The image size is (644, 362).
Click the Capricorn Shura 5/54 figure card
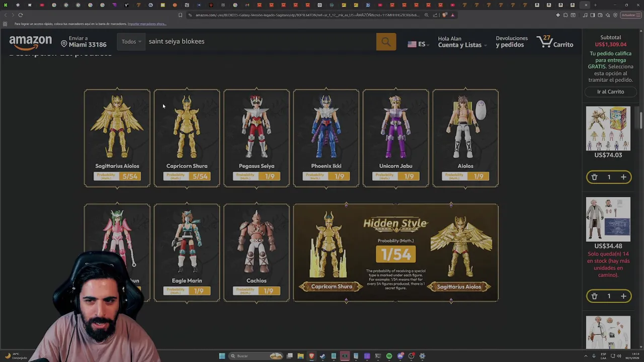point(187,138)
